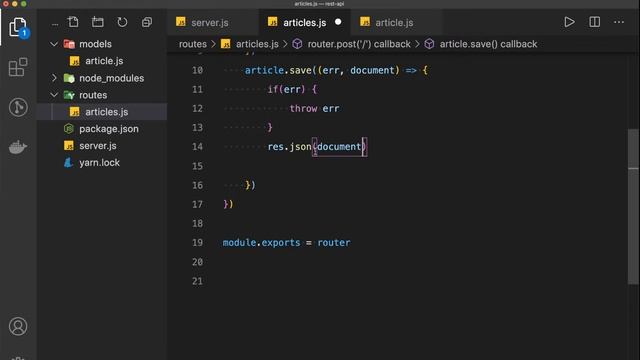Screen dimensions: 640x360
Task: Open the Extensions view
Action: click(18, 67)
